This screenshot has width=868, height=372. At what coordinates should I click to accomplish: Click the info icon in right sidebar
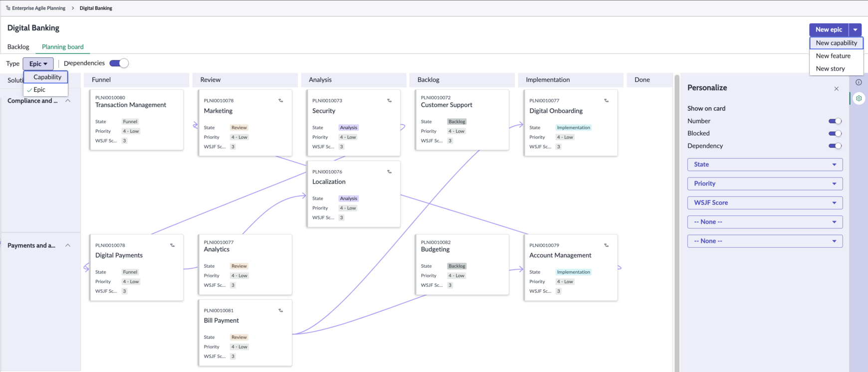pyautogui.click(x=859, y=82)
